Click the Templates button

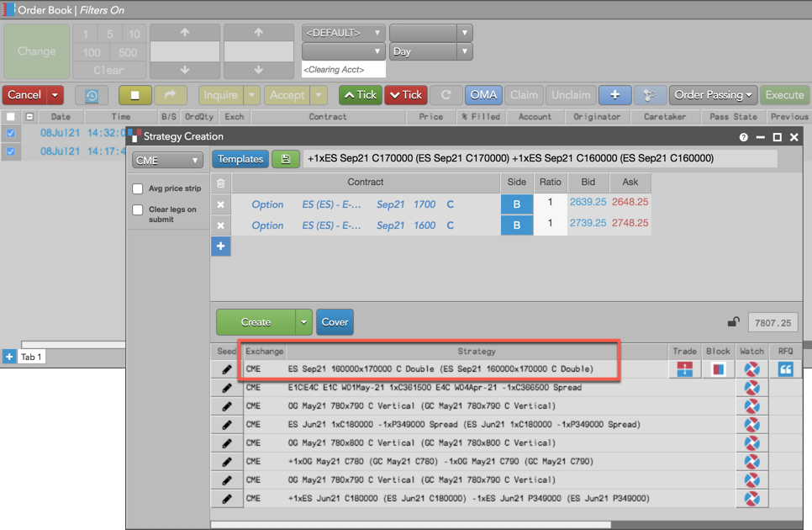coord(241,159)
